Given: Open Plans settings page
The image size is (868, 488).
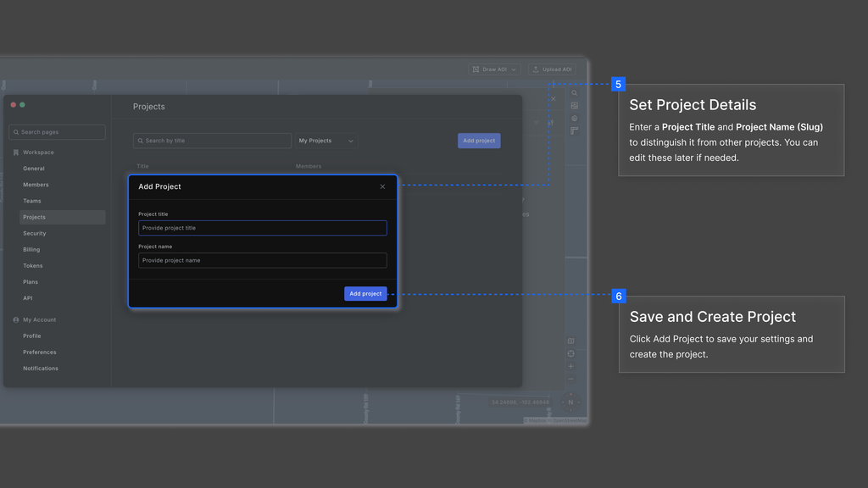Looking at the screenshot, I should point(31,282).
